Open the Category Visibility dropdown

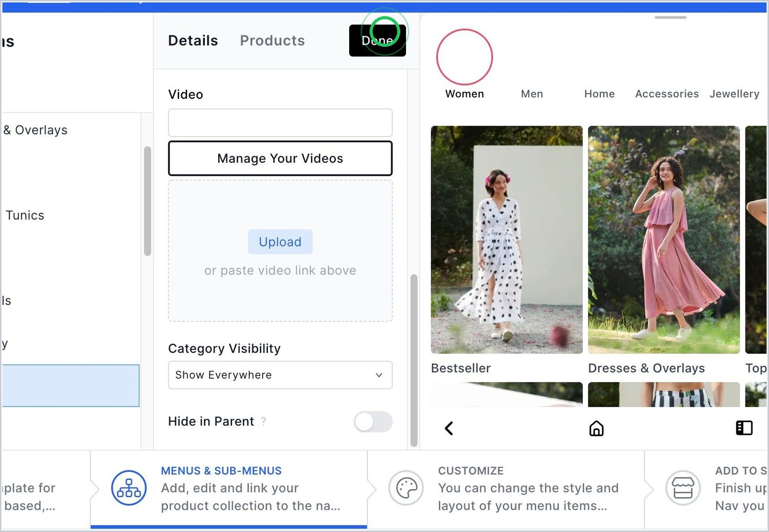pyautogui.click(x=280, y=375)
